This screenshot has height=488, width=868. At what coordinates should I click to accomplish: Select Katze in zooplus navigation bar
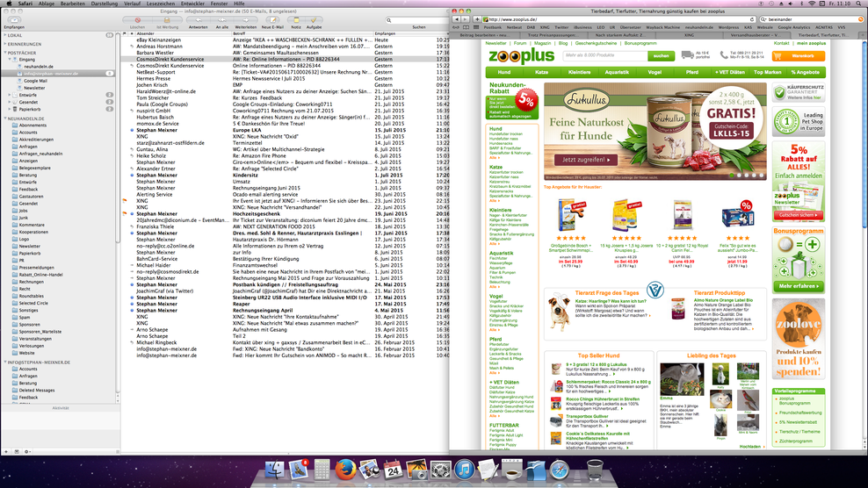click(541, 72)
